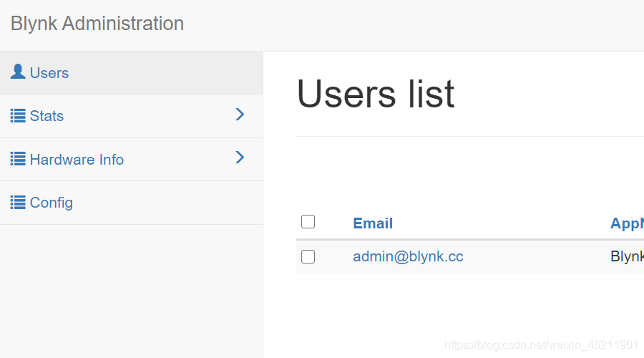Screen dimensions: 644x358
Task: Click the Hardware Info list icon
Action: [x=18, y=159]
